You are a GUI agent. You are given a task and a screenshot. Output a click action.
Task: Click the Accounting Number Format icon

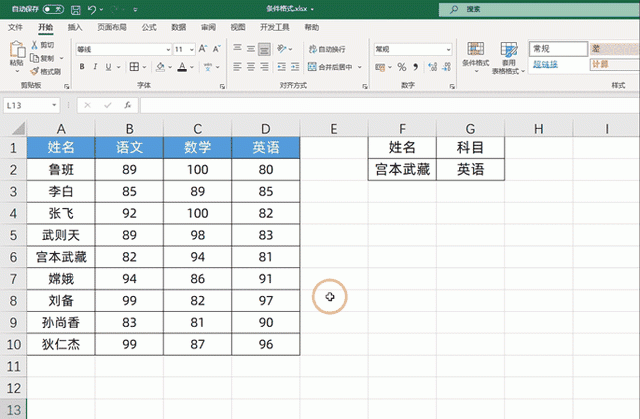point(380,67)
